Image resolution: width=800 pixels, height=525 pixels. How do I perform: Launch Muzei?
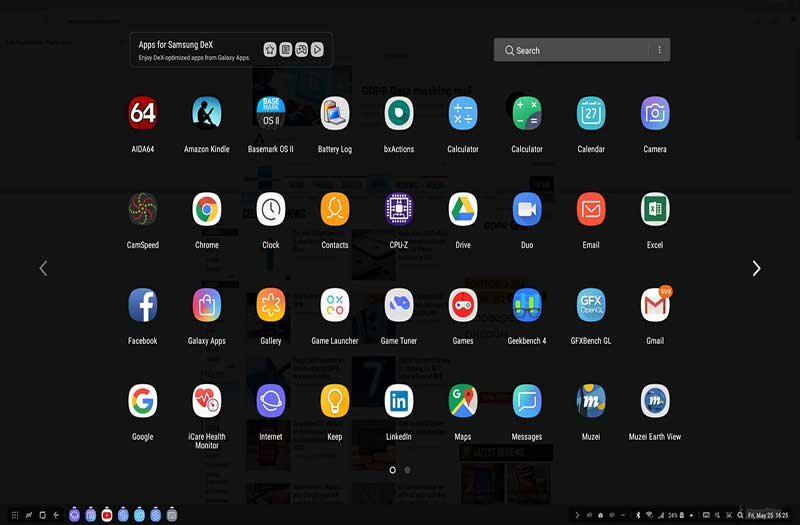pos(591,401)
